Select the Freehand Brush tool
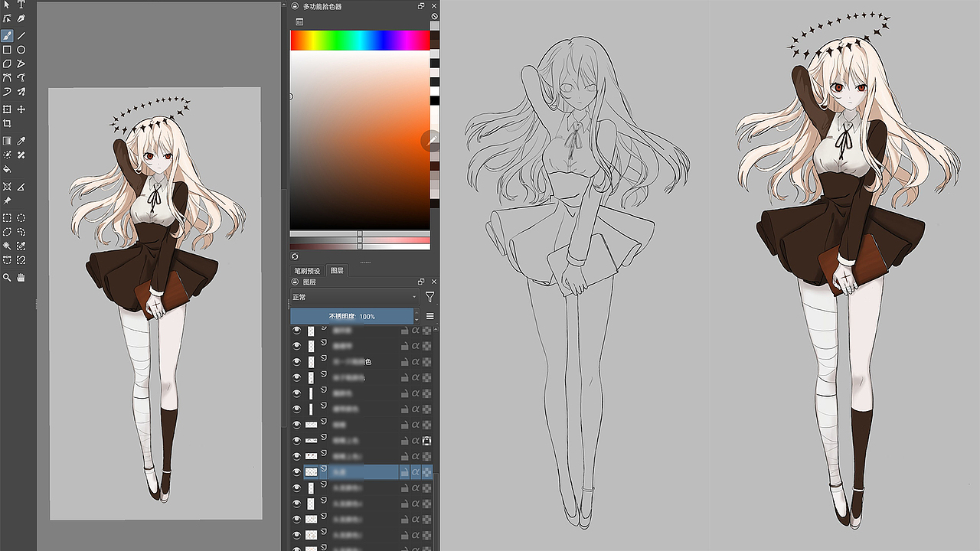The height and width of the screenshot is (551, 980). pos(7,35)
